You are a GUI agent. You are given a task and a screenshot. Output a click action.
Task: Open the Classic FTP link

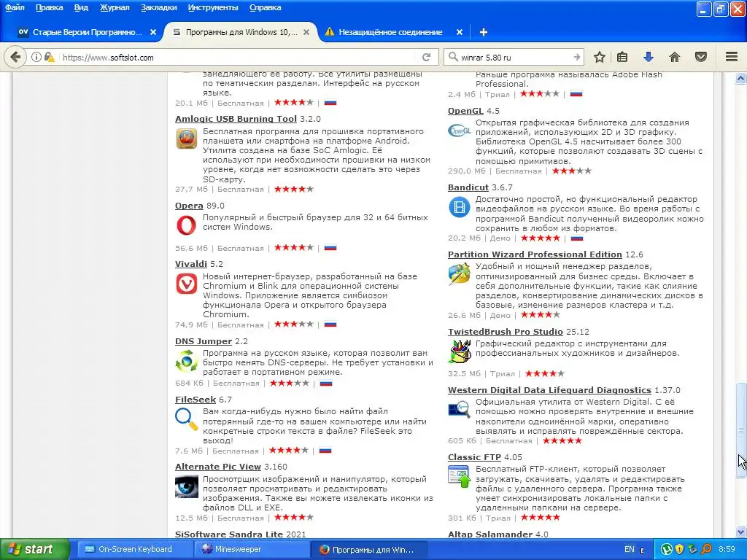pos(474,457)
